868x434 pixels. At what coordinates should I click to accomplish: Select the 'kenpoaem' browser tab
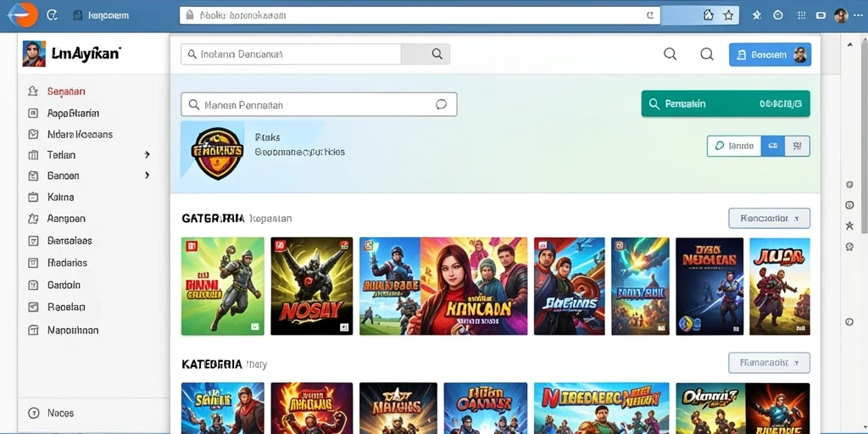(102, 15)
